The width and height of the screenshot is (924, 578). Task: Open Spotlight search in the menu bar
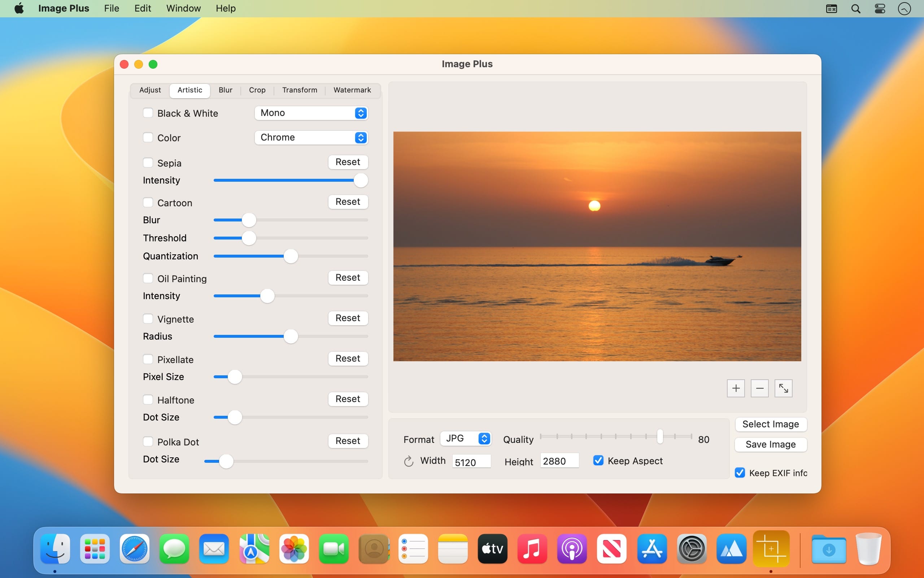(856, 8)
